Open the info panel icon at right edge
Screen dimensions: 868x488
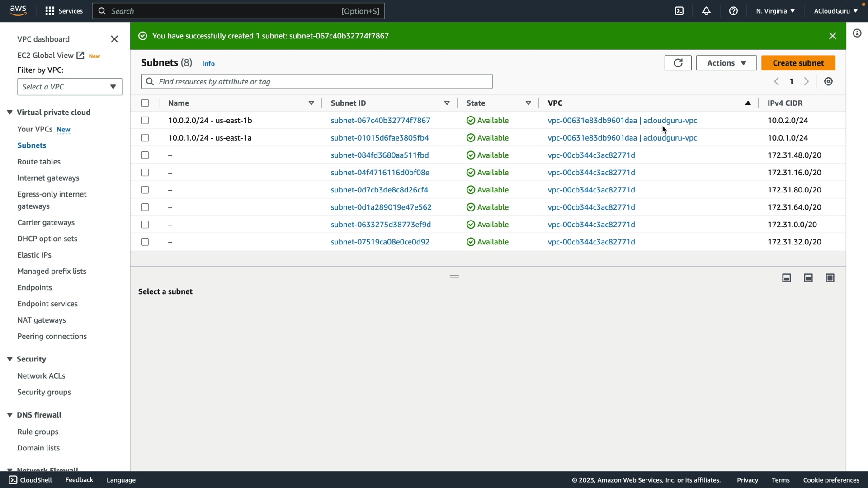point(857,33)
